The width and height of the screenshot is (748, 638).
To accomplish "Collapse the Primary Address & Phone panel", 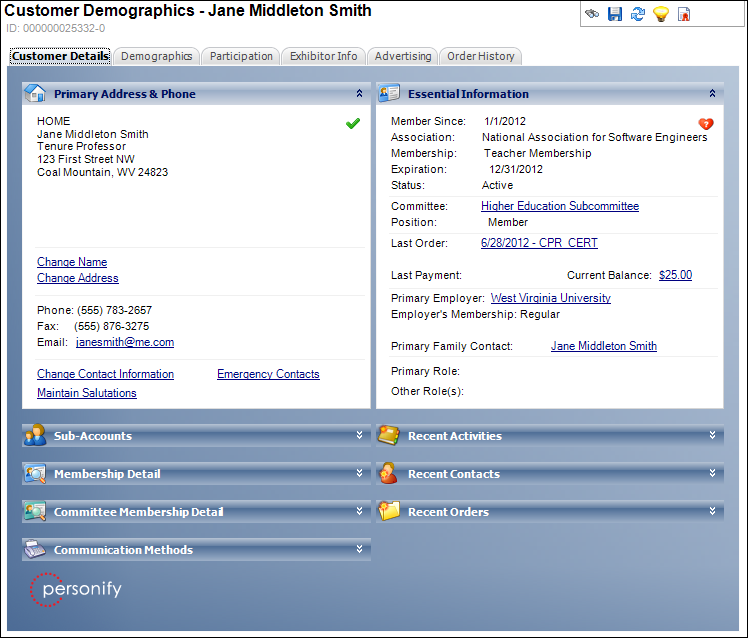I will click(x=359, y=94).
